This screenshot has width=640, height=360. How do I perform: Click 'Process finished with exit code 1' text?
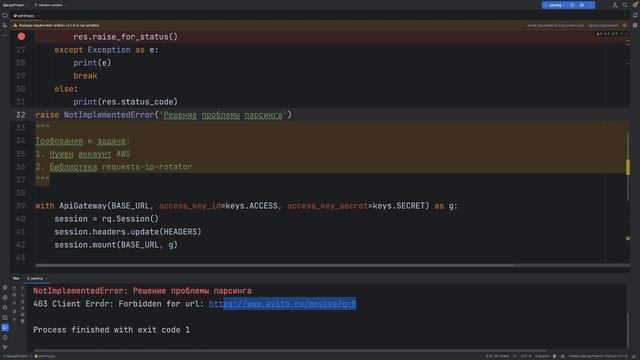click(111, 330)
